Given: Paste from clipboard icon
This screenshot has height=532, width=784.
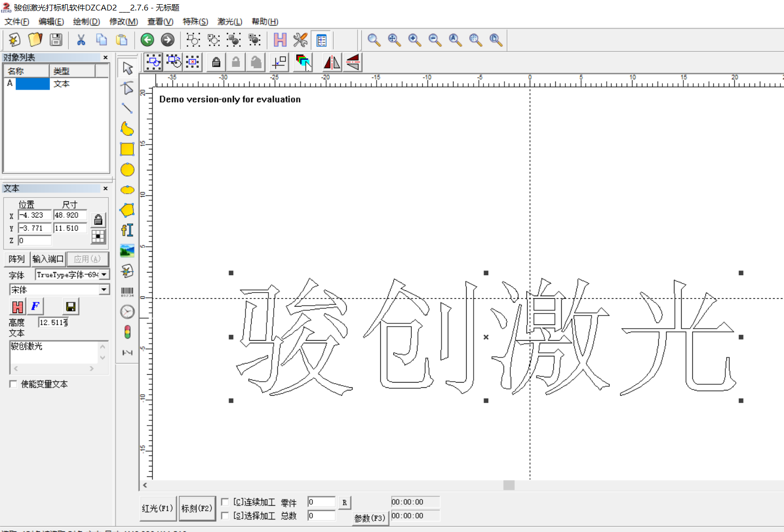Looking at the screenshot, I should [x=122, y=40].
